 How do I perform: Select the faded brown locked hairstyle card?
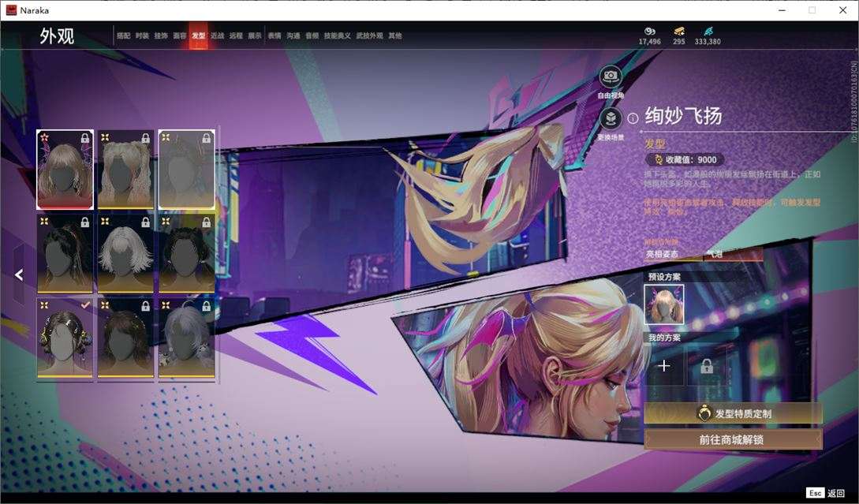(186, 170)
